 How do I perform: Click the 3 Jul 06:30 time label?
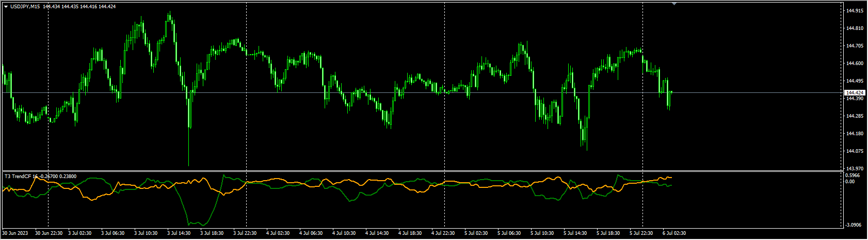pos(113,233)
